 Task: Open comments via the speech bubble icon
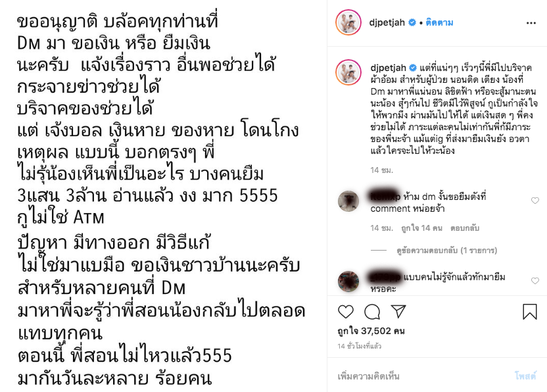point(372,311)
